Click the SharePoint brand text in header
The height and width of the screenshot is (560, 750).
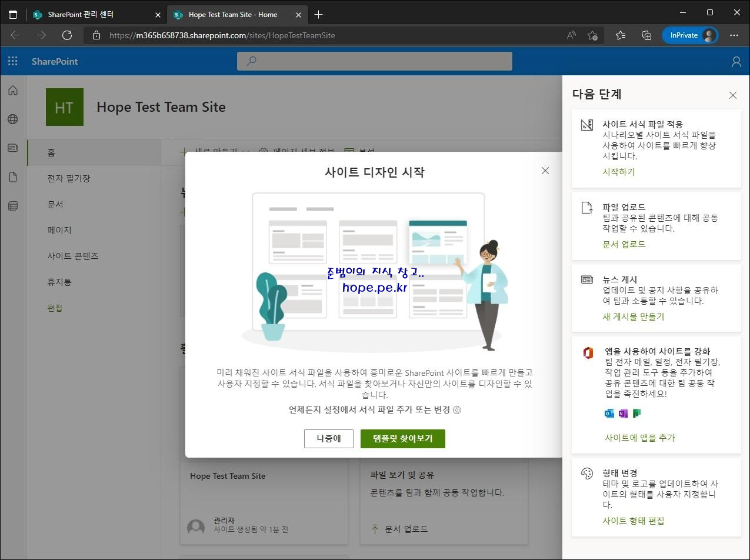pos(55,61)
